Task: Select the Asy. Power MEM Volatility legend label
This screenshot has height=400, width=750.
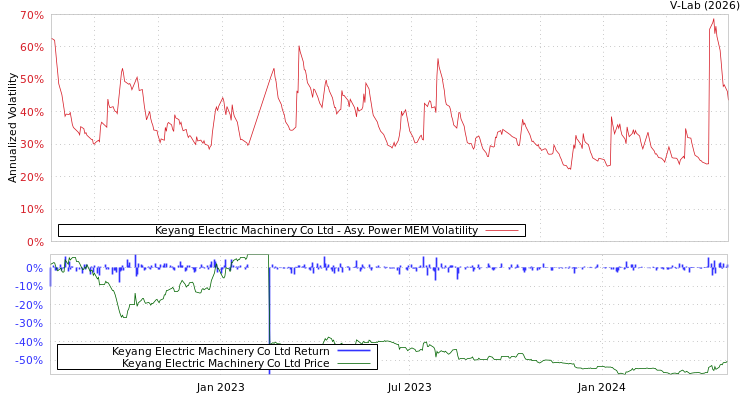Action: 316,231
